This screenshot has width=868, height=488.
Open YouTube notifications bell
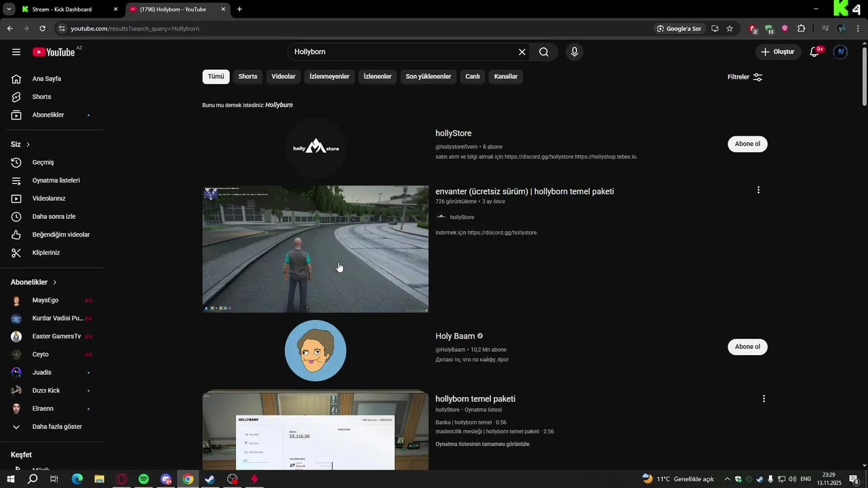815,52
